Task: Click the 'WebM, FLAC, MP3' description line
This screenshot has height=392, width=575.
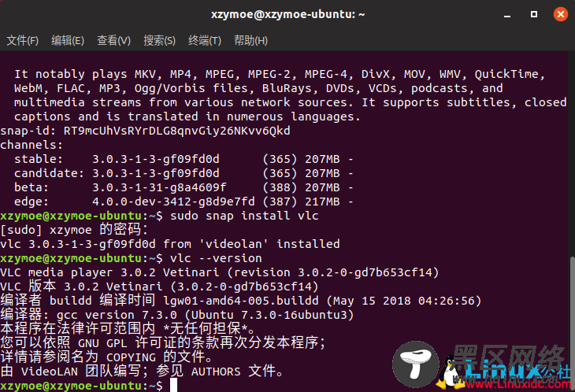Action: [258, 88]
